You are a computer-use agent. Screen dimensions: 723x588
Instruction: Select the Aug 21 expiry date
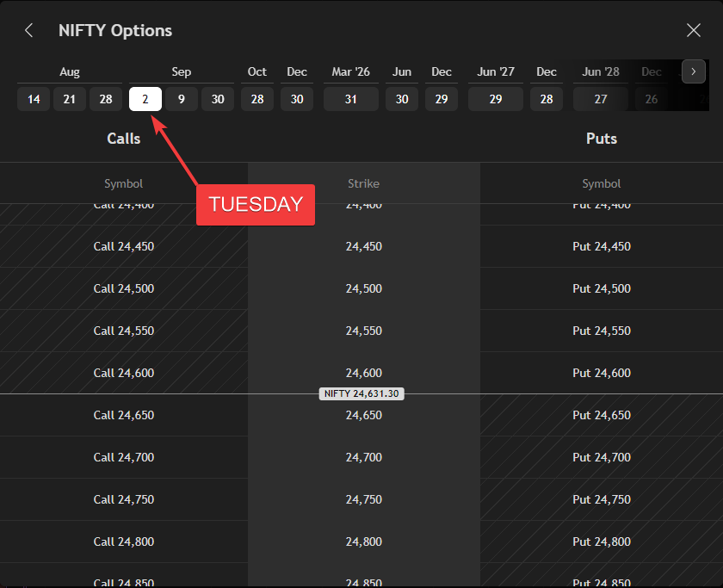[x=70, y=99]
